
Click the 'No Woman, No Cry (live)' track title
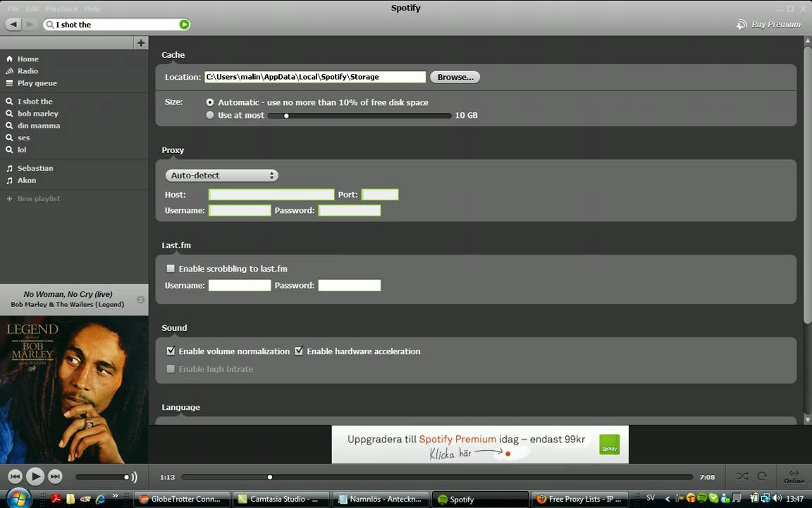[68, 294]
